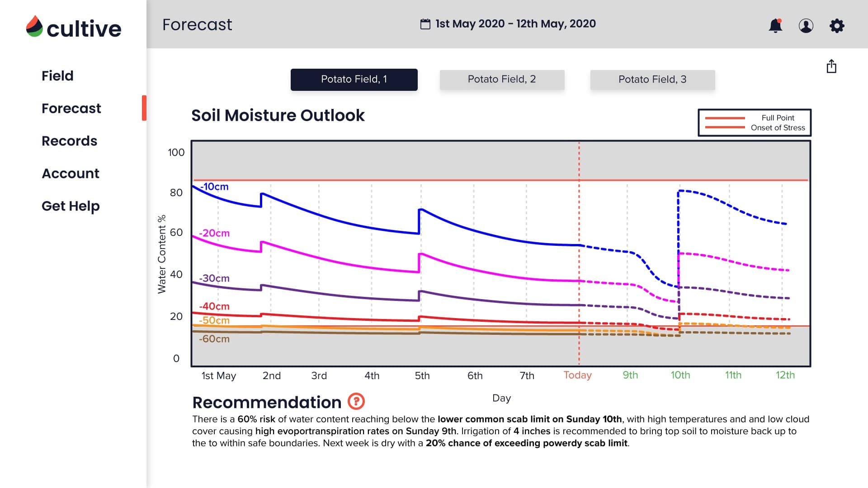This screenshot has width=868, height=488.
Task: Click the calendar icon in header
Action: click(425, 24)
